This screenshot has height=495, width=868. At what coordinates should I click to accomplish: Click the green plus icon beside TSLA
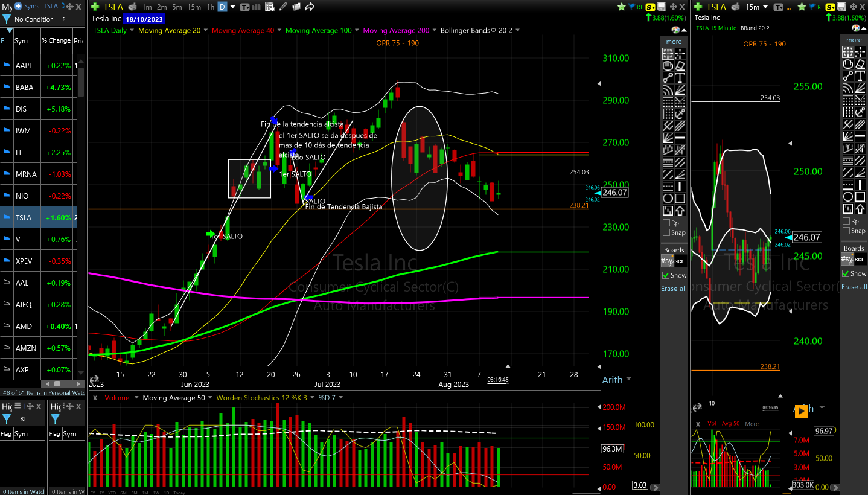pos(95,7)
